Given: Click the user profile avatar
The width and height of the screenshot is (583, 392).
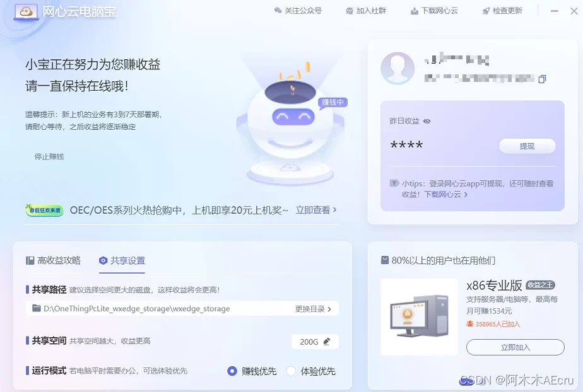Looking at the screenshot, I should [397, 68].
